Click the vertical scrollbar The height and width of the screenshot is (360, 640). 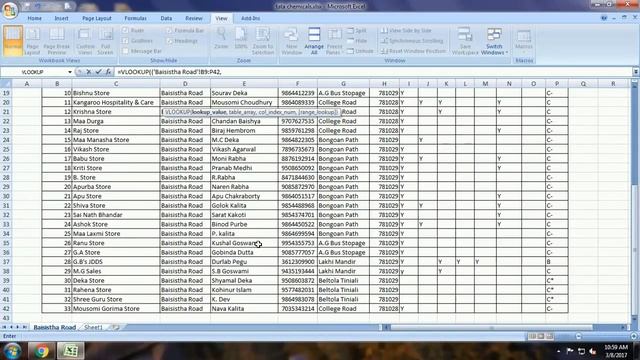click(634, 200)
